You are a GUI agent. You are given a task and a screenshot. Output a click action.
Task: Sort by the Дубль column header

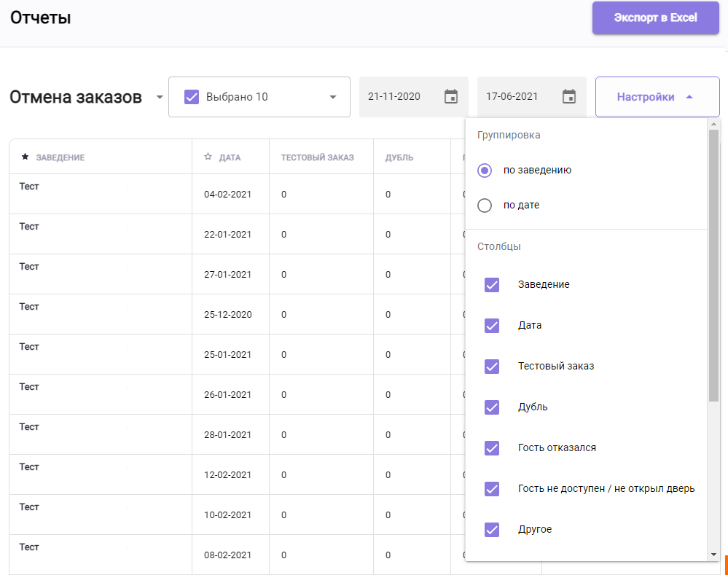pos(399,157)
